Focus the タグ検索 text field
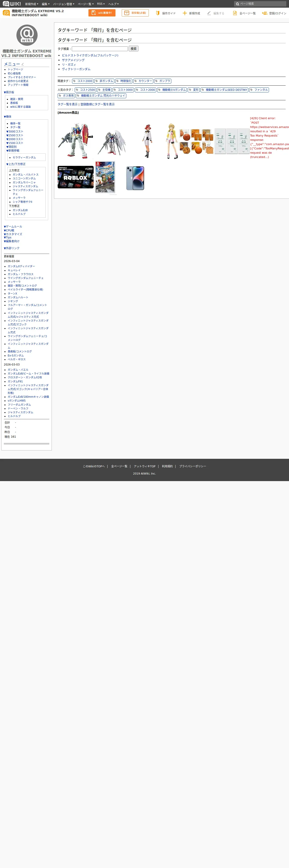Viewport: 289px width, 868px height. [100, 49]
